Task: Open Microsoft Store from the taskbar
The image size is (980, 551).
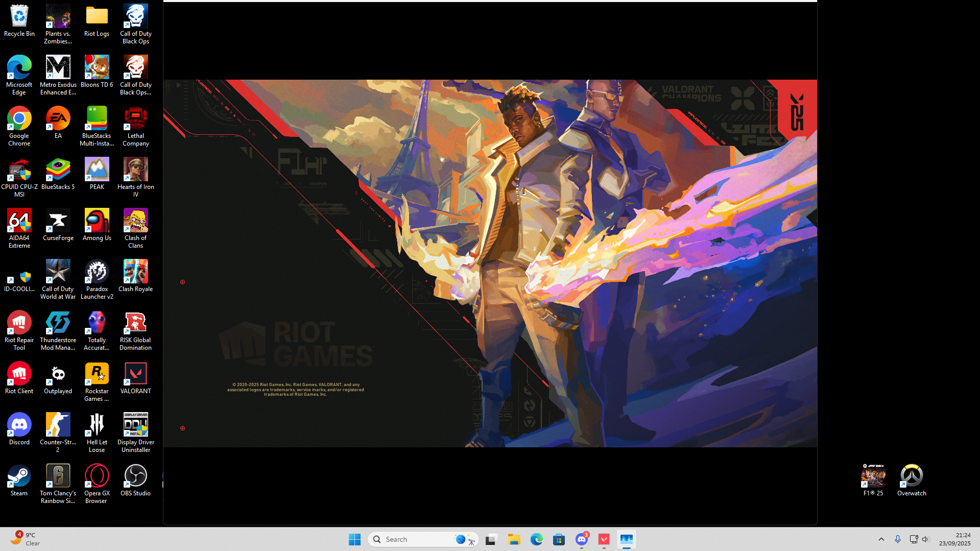Action: tap(559, 539)
